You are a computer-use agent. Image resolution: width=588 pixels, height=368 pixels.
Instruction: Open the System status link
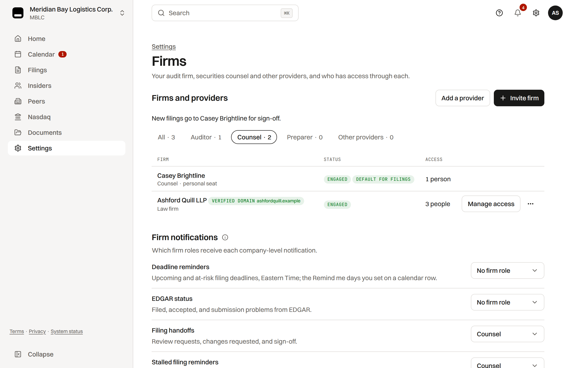[67, 331]
